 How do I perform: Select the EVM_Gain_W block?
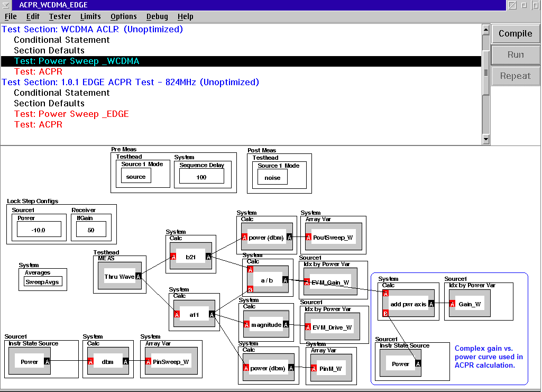point(330,282)
